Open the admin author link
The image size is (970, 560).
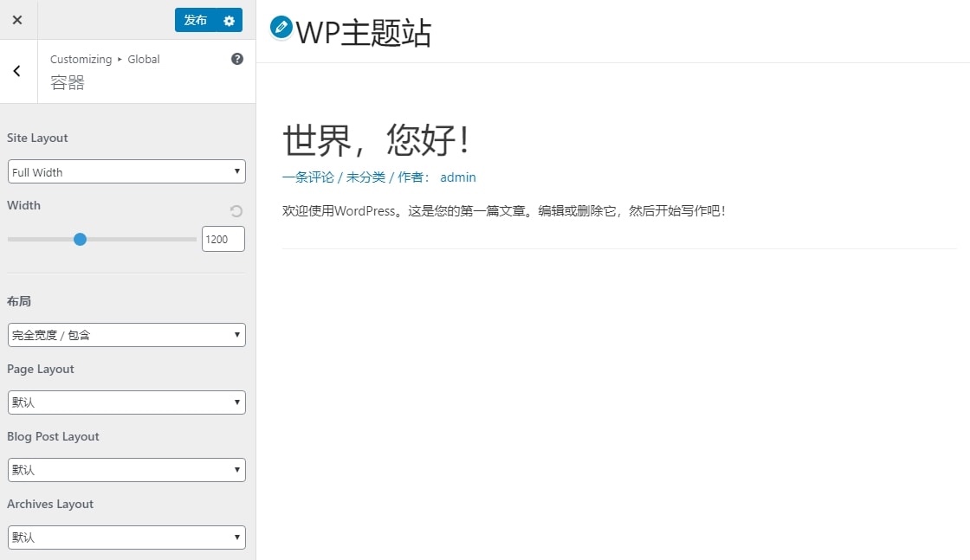(457, 177)
